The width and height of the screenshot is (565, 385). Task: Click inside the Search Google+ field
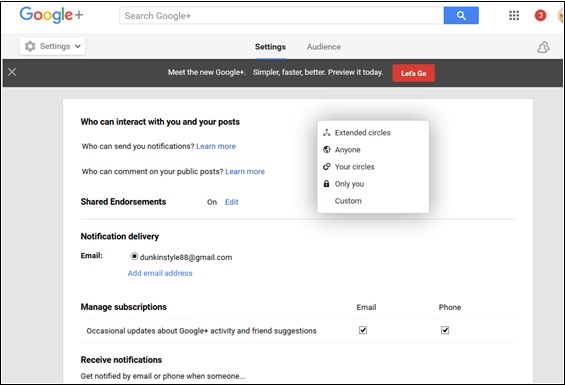coord(281,16)
